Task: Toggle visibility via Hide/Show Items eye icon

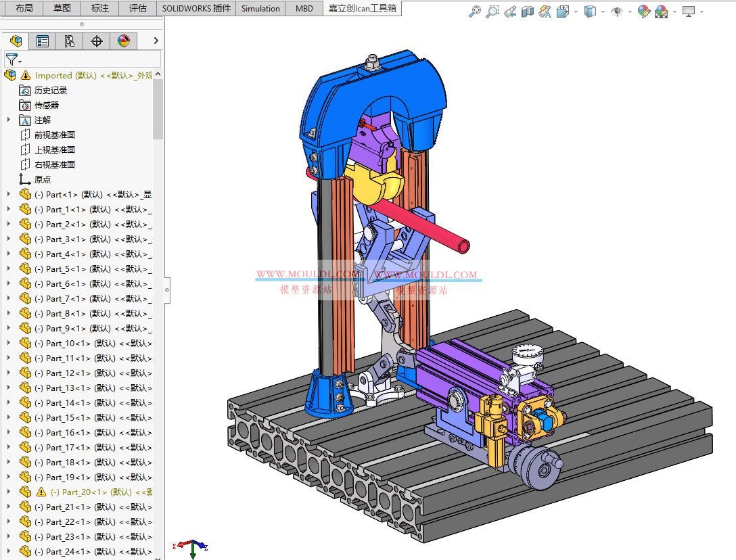Action: click(x=616, y=11)
